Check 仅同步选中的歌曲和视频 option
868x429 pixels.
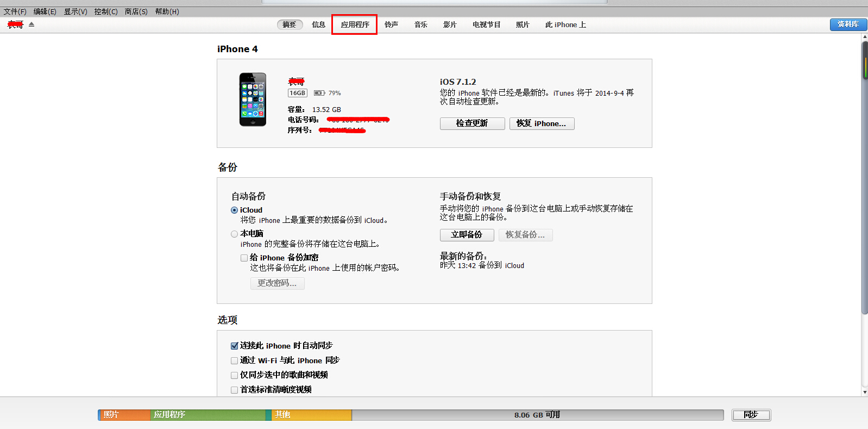click(234, 375)
